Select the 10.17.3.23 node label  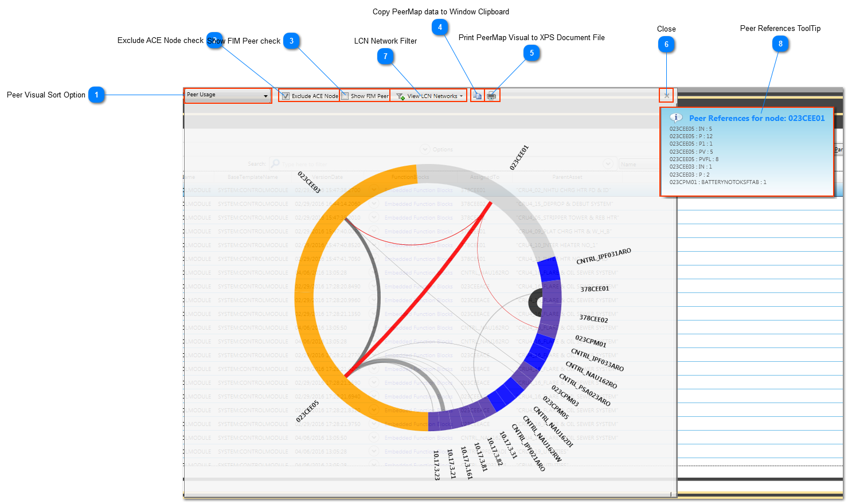point(436,465)
